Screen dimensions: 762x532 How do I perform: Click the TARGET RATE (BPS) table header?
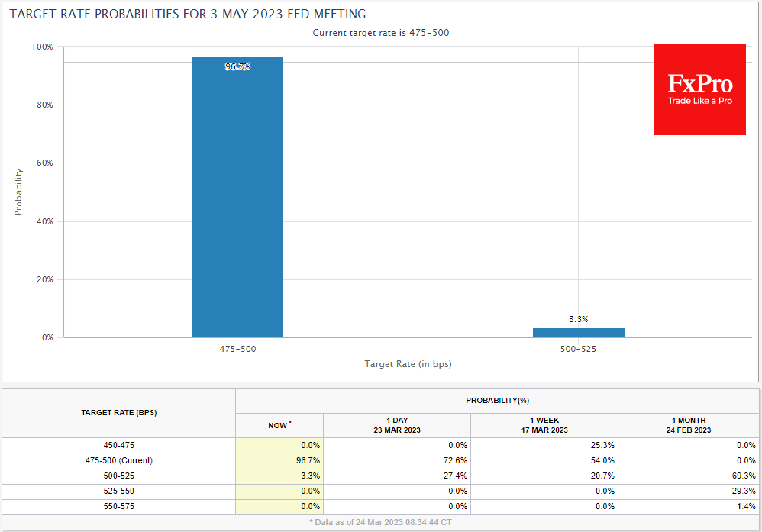(x=118, y=412)
